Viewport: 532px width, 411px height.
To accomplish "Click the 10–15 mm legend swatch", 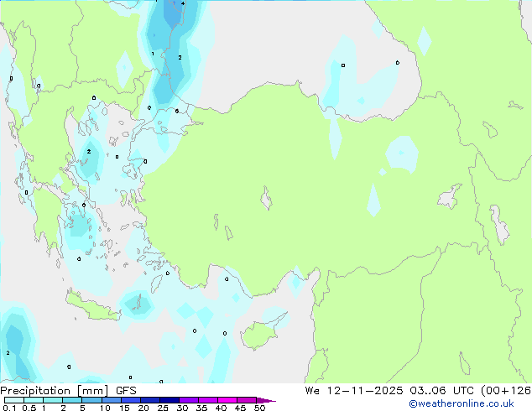I will [112, 400].
